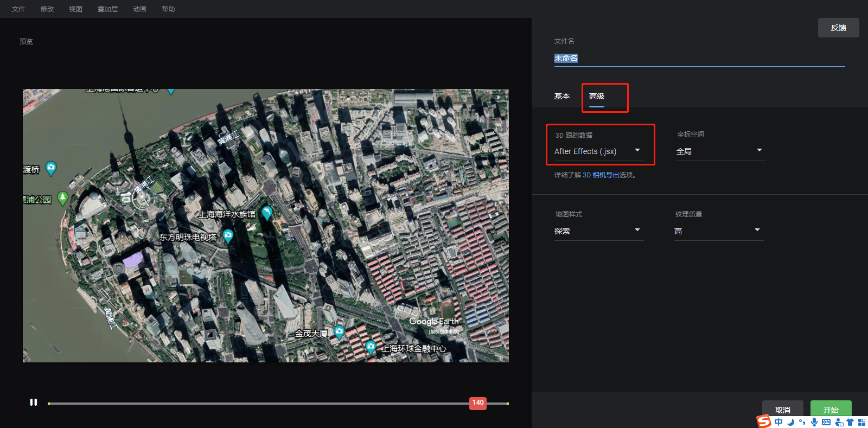
Task: Click the red 140 playhead marker
Action: tap(478, 403)
